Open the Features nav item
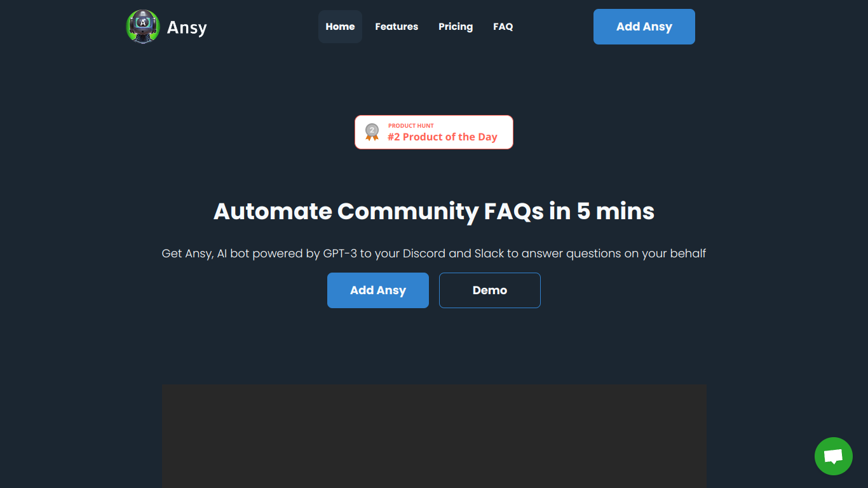 click(397, 27)
